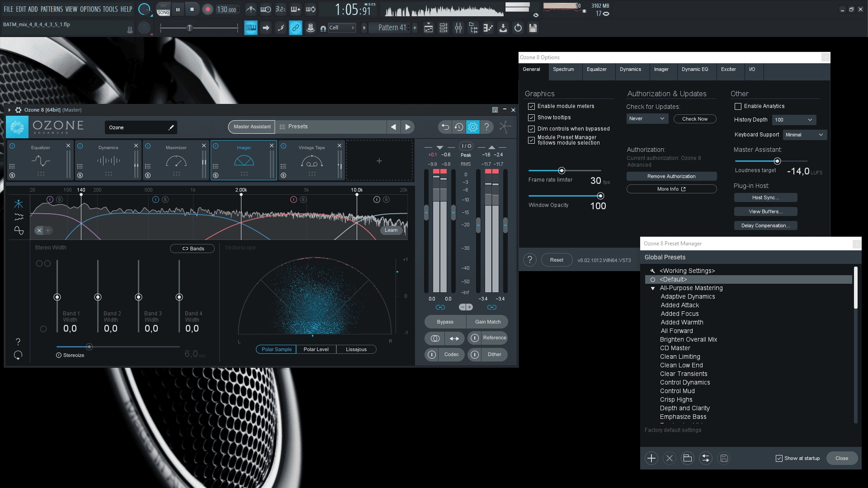The width and height of the screenshot is (868, 488).
Task: Click the FL Studio record button
Action: (x=208, y=9)
